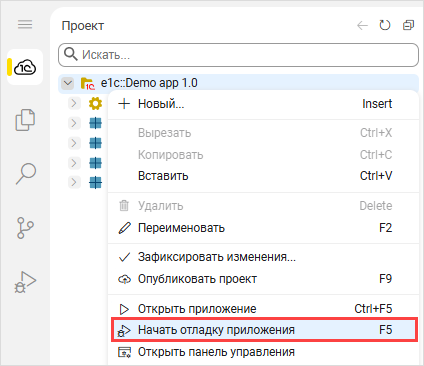Open the copy files sidebar icon
Image resolution: width=424 pixels, height=366 pixels.
point(25,120)
